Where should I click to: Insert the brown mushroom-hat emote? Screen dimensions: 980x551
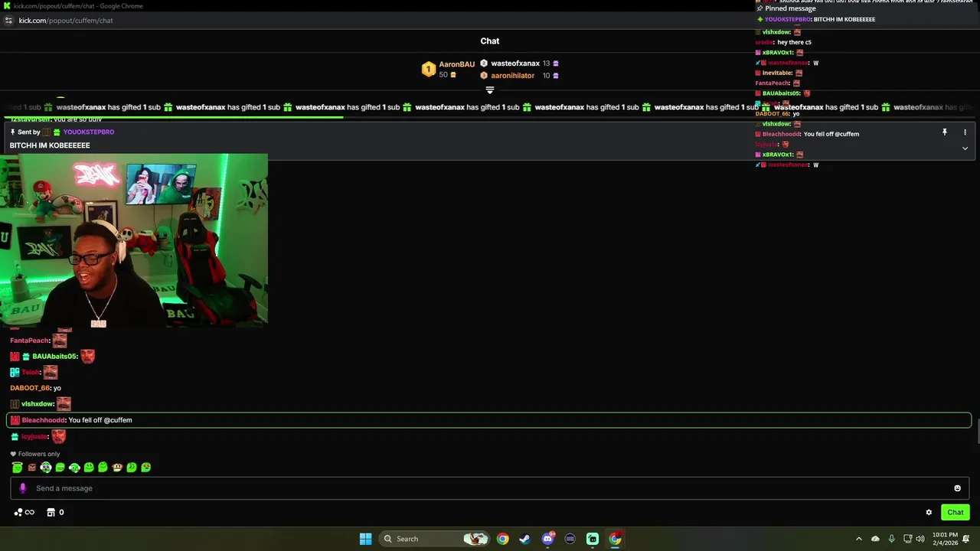point(117,468)
